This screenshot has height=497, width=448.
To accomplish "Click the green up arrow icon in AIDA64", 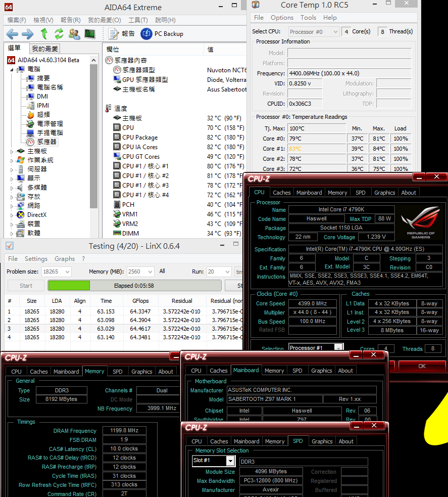I will [x=44, y=33].
